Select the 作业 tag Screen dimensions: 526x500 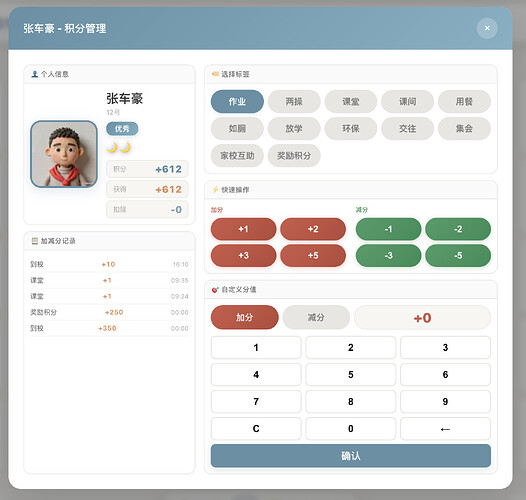(237, 101)
